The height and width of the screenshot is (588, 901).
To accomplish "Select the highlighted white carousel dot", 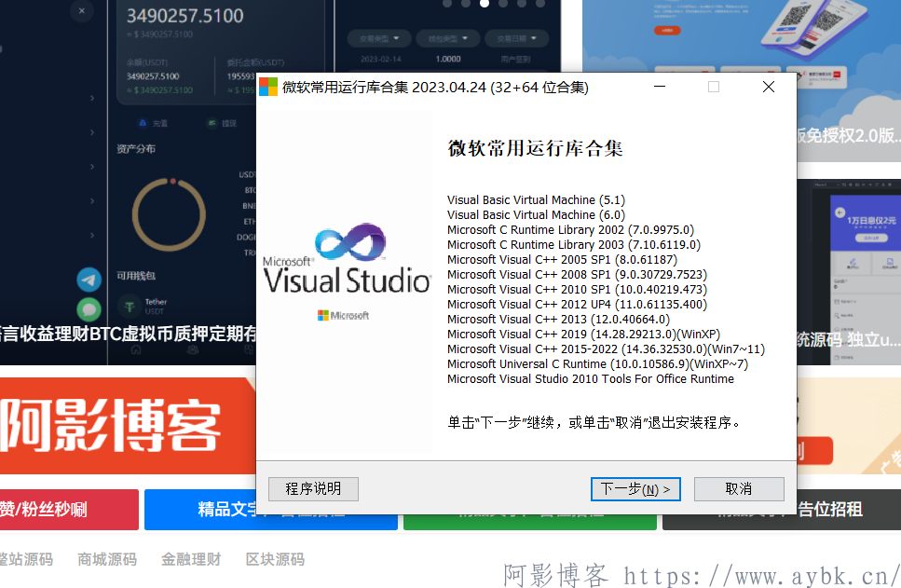I will click(x=485, y=4).
